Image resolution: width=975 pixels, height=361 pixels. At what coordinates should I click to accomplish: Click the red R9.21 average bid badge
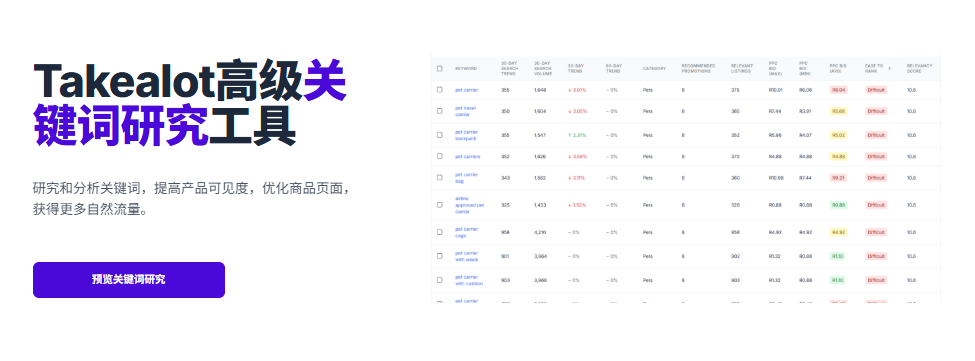838,178
